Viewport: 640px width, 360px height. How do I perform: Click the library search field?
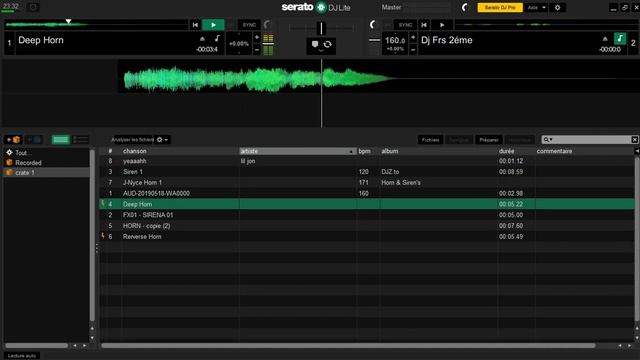592,140
